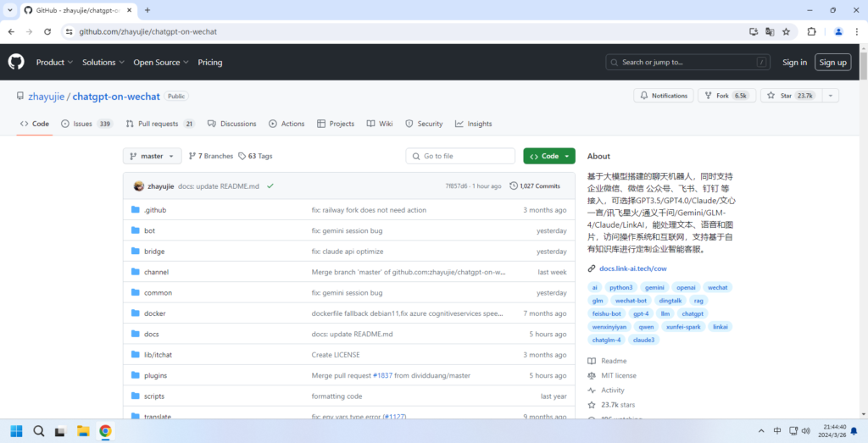Screen dimensions: 868x443
Task: Open the Product dropdown menu
Action: (55, 63)
